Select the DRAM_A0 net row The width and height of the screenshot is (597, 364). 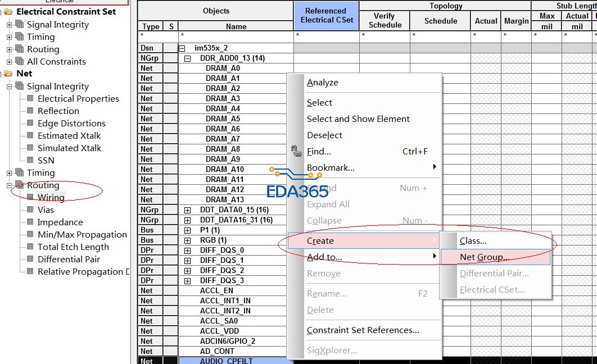coord(223,68)
